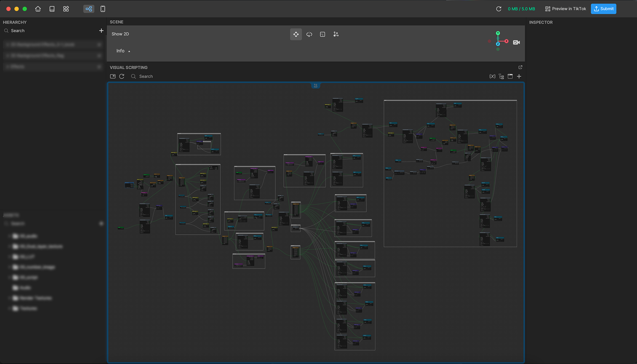Click the Y axis on the gizmo
The width and height of the screenshot is (637, 364).
coord(498,33)
